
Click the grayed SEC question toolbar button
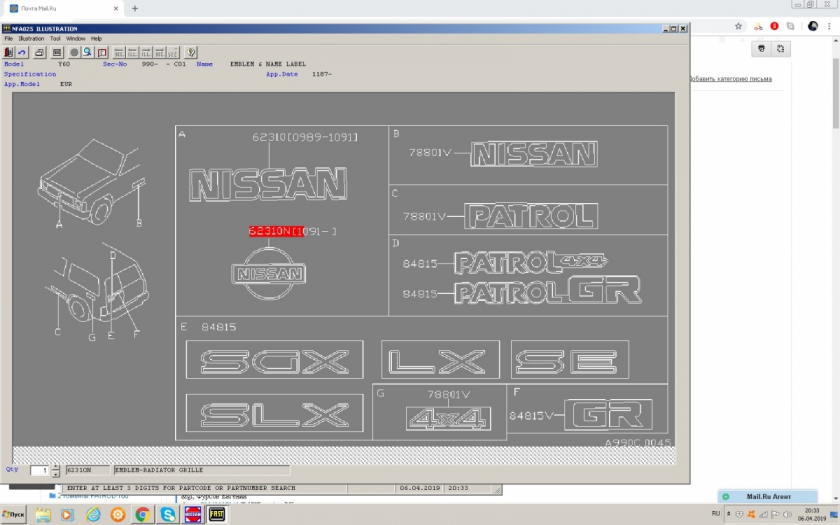[172, 52]
